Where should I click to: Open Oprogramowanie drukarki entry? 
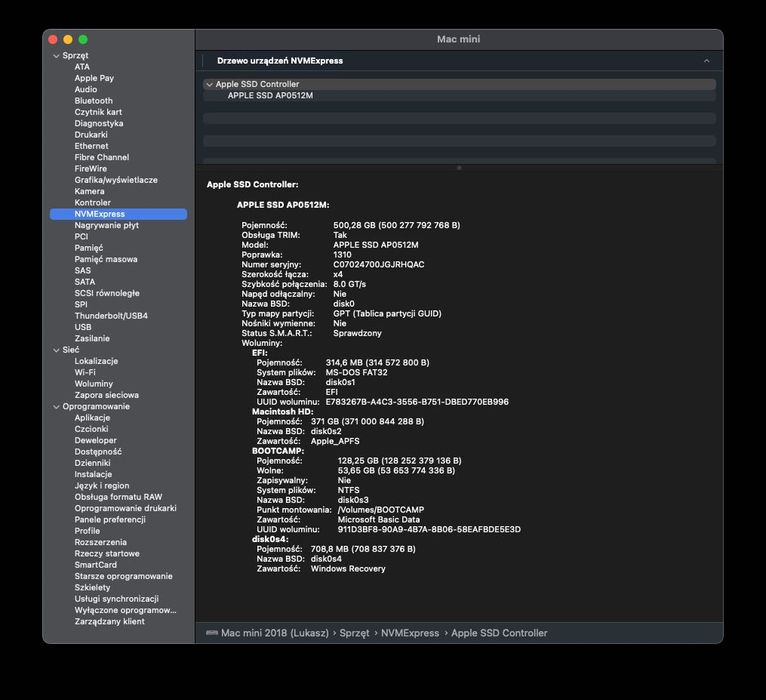pyautogui.click(x=125, y=508)
